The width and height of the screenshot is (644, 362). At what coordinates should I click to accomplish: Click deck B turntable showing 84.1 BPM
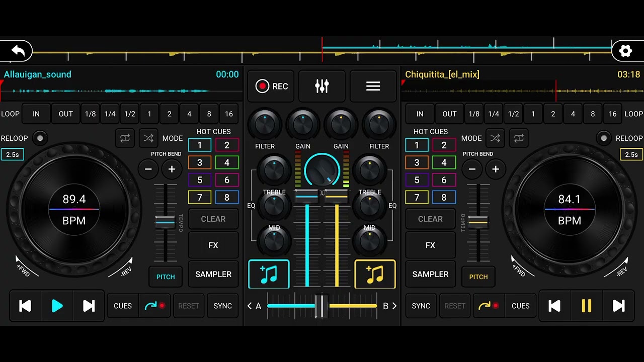(x=570, y=209)
